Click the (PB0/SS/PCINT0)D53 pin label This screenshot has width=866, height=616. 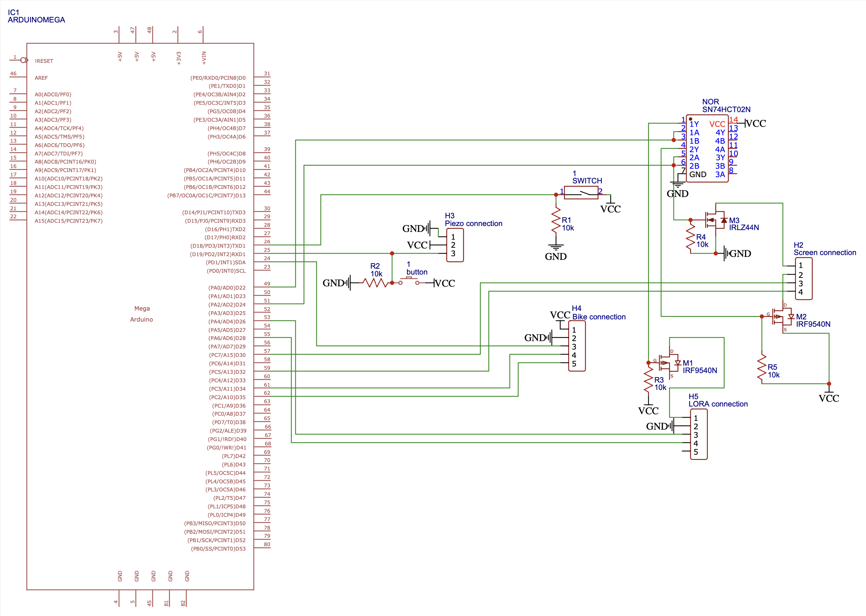pyautogui.click(x=218, y=549)
